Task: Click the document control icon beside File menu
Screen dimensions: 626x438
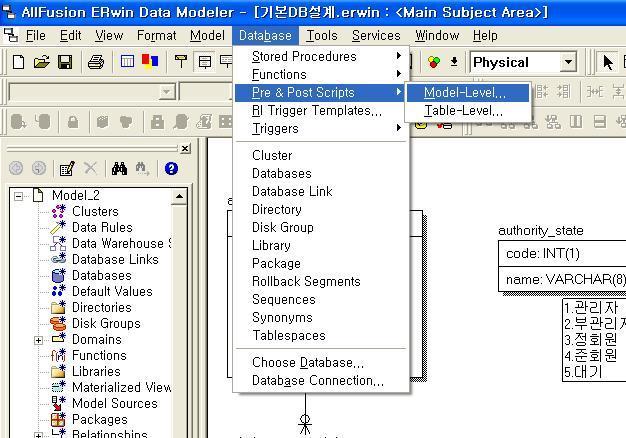Action: [x=11, y=35]
